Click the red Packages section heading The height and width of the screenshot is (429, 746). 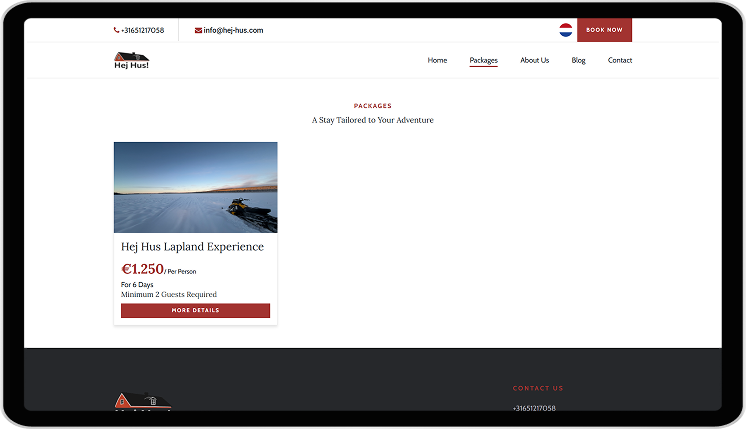click(372, 106)
